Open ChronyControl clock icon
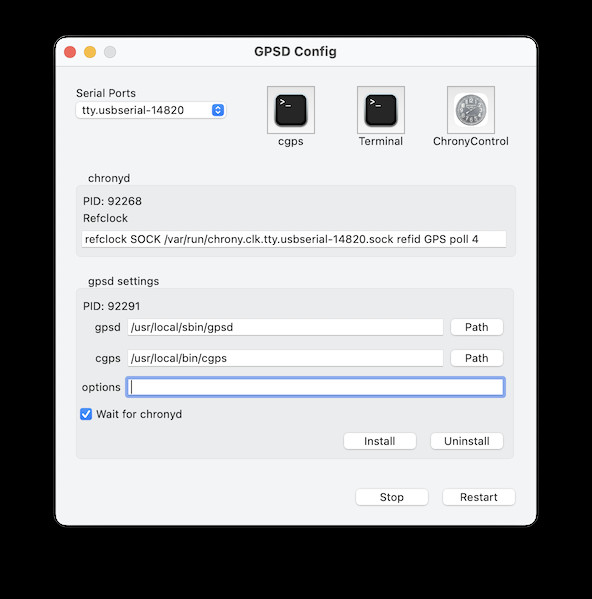The width and height of the screenshot is (592, 599). coord(471,110)
